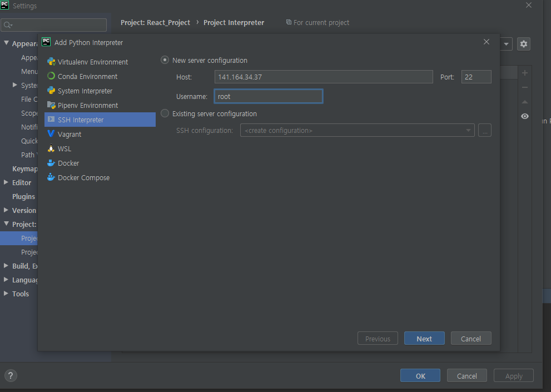
Task: Toggle show early releases eye icon
Action: tap(525, 116)
